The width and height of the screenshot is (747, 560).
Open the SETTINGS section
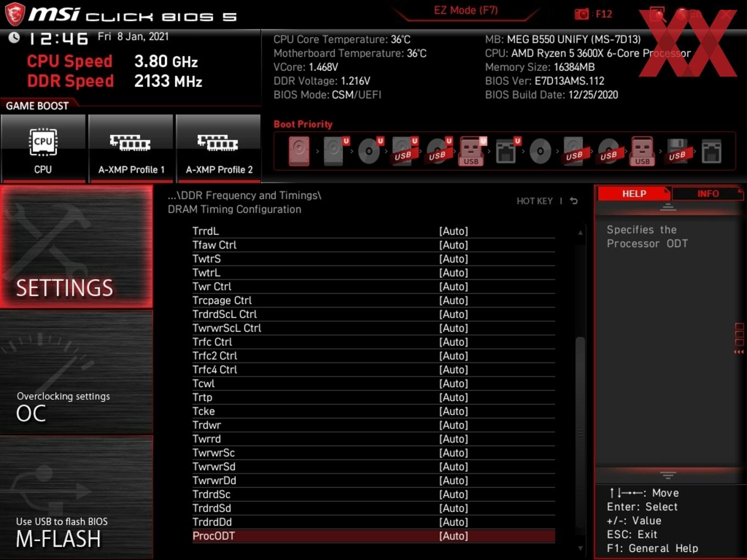76,247
